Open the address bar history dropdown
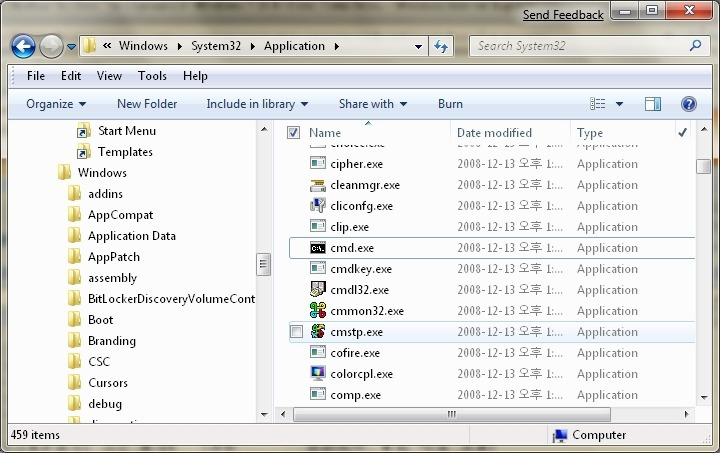The width and height of the screenshot is (720, 453). click(418, 46)
